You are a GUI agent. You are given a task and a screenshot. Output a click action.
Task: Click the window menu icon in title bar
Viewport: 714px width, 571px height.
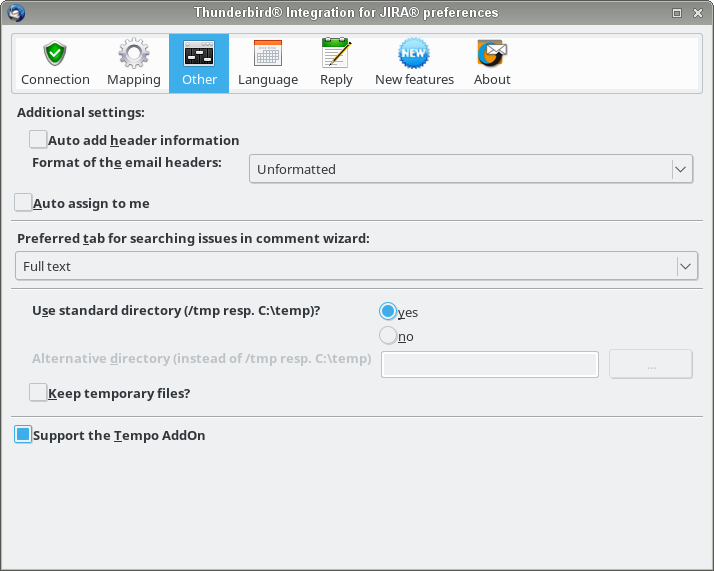14,13
